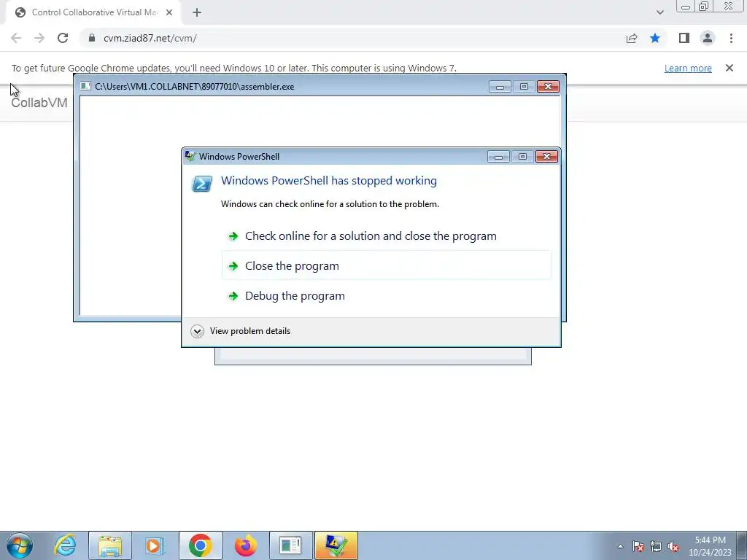Open the Windows Start button
Image resolution: width=747 pixels, height=560 pixels.
[x=20, y=545]
